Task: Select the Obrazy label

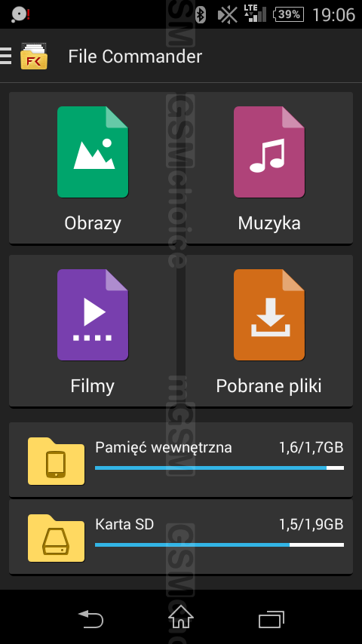Action: [93, 223]
